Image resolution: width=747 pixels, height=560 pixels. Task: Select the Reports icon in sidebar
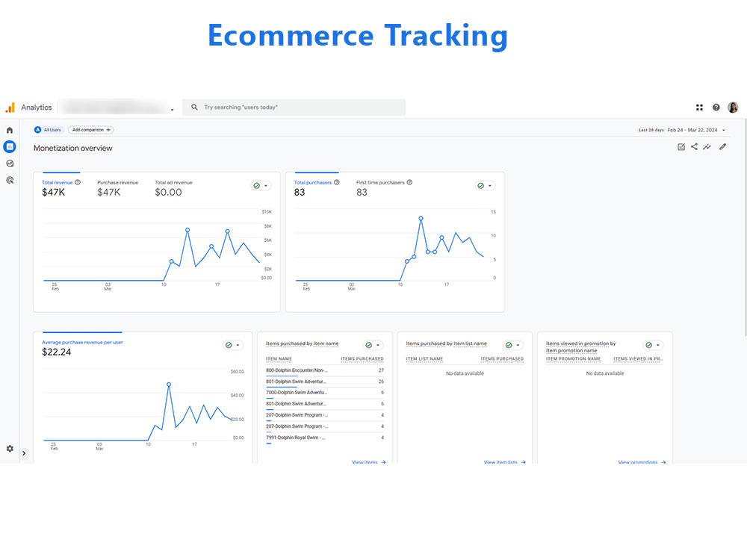coord(10,146)
